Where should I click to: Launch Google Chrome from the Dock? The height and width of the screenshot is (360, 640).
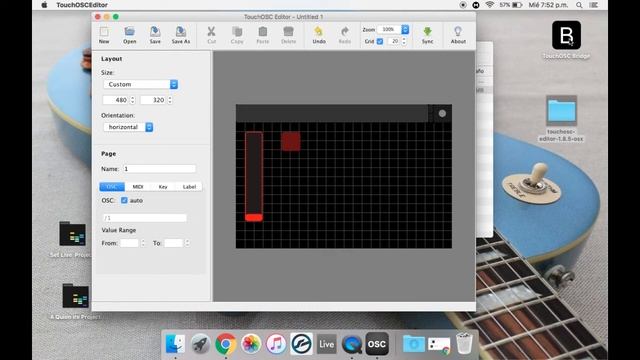point(226,344)
